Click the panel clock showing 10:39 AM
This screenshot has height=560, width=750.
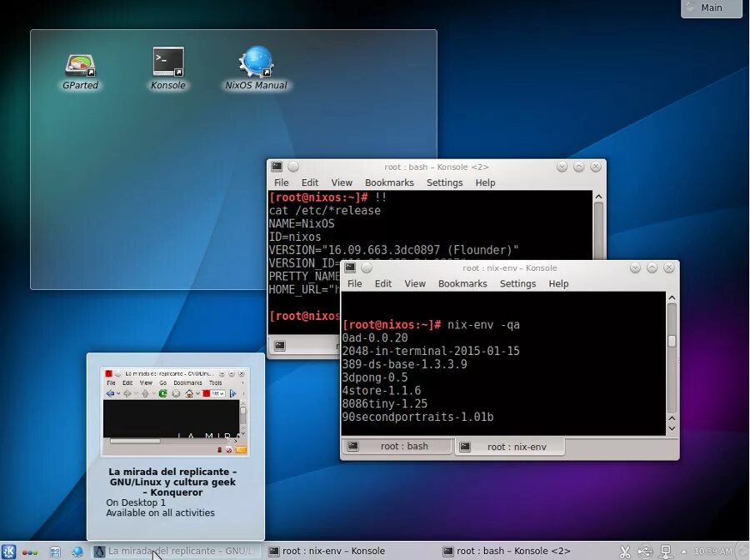(712, 552)
